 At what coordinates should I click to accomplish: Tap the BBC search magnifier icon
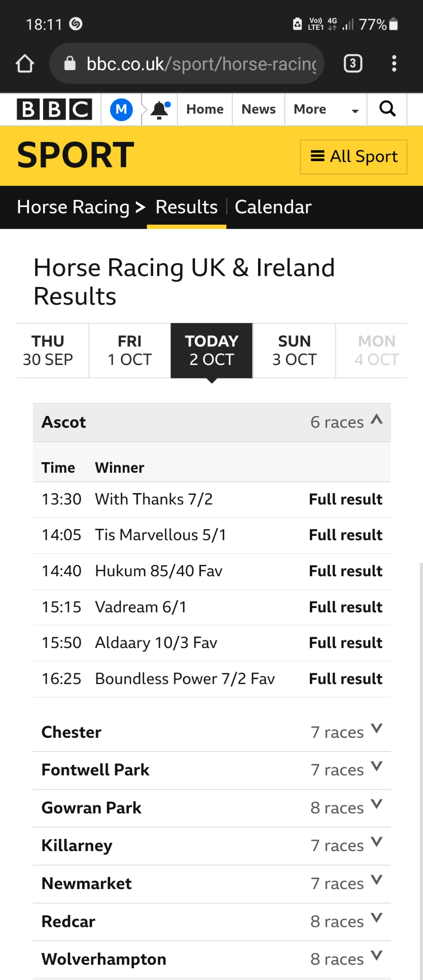coord(387,109)
